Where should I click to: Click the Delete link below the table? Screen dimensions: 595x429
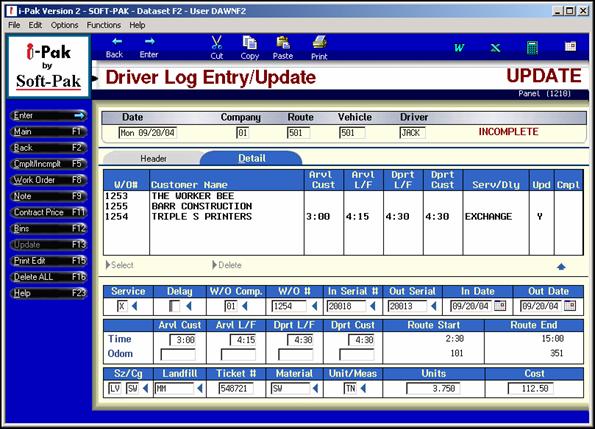click(x=227, y=265)
